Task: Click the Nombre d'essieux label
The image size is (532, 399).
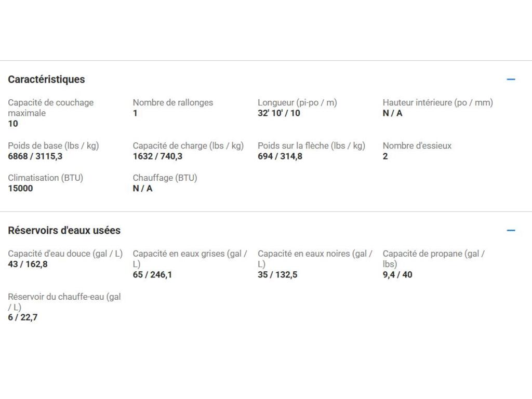Action: [417, 145]
